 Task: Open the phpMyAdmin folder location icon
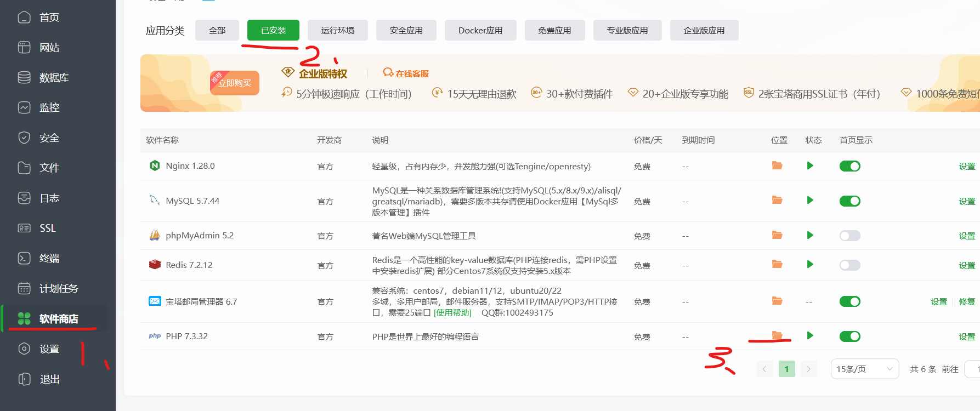[777, 235]
